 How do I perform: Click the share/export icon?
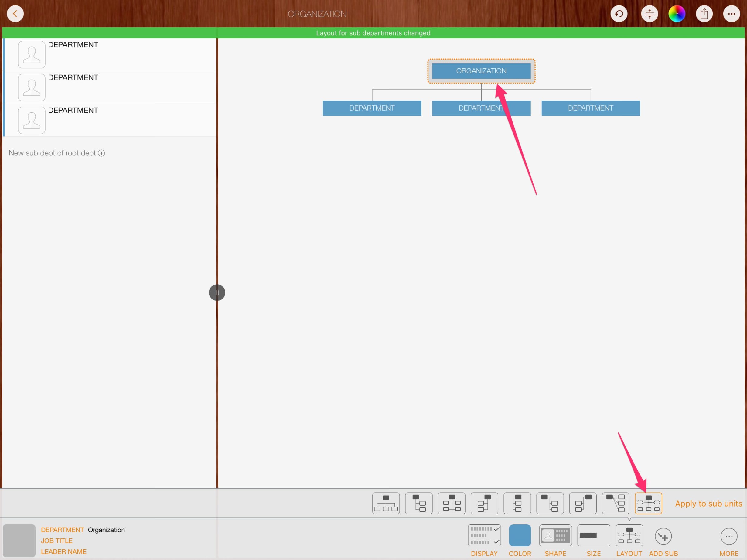pos(704,14)
